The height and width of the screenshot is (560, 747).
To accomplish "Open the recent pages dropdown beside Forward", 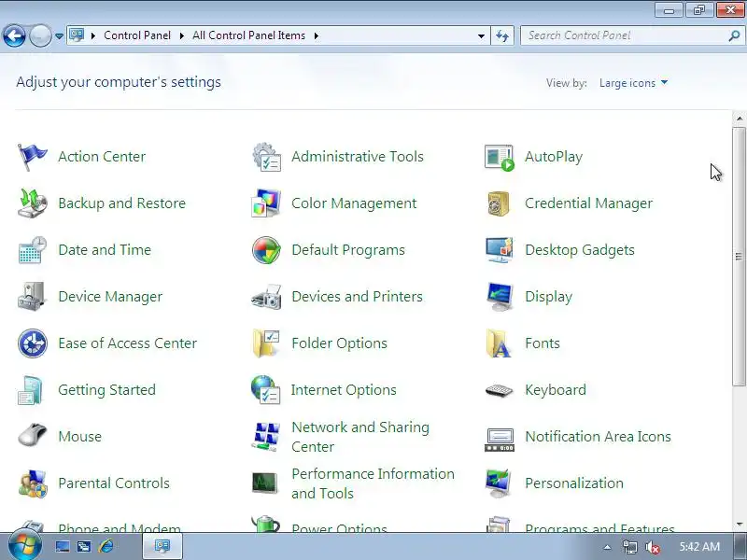I will click(59, 35).
